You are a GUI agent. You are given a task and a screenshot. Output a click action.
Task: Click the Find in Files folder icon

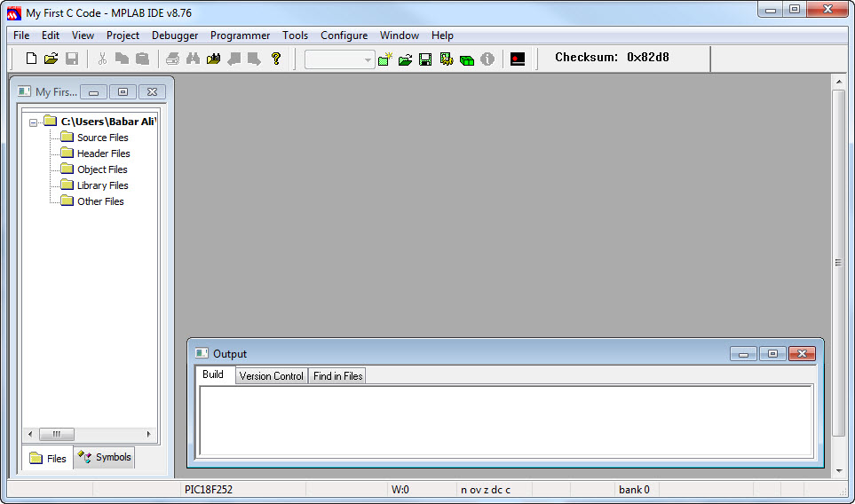click(214, 59)
